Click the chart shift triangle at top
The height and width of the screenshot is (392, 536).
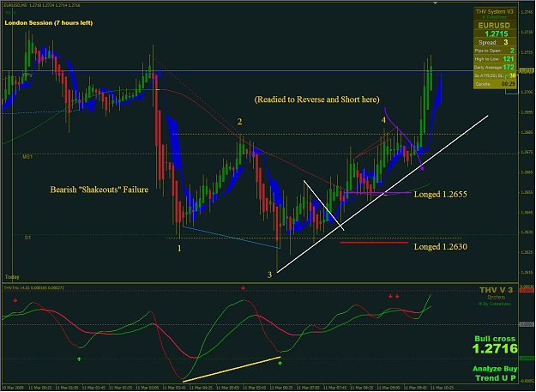(435, 3)
